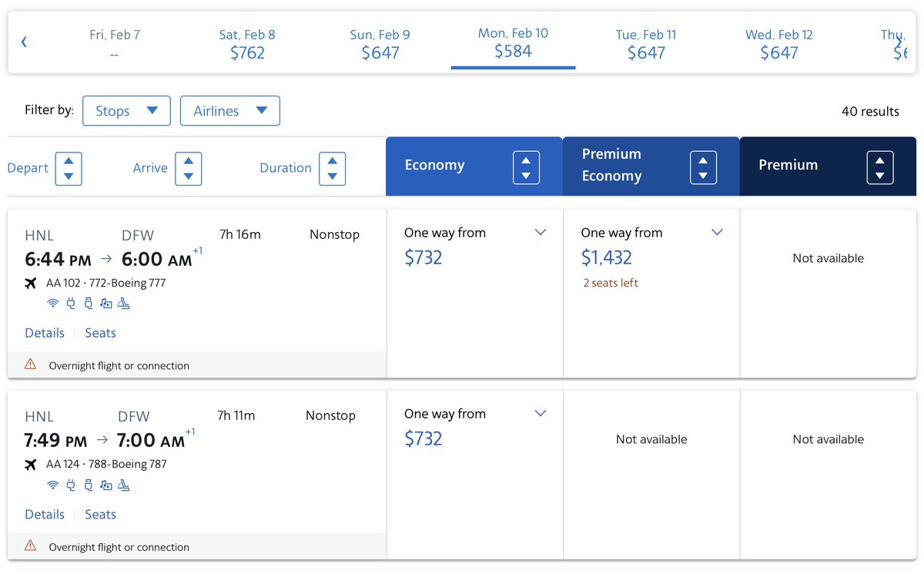Viewport: 924px width, 571px height.
Task: Sort flights by Depart time
Action: 69,168
